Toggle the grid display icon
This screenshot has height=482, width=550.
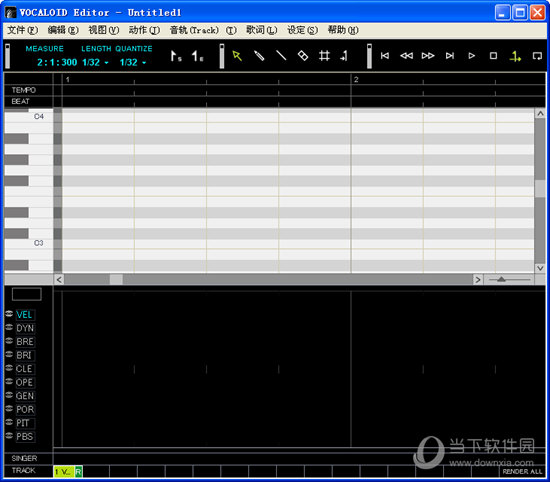click(x=324, y=56)
